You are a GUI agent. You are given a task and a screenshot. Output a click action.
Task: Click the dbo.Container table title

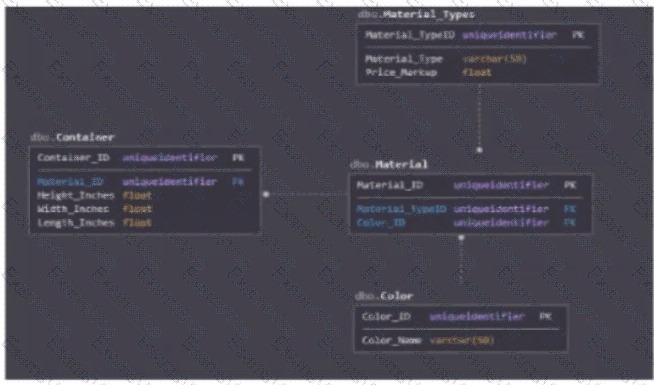click(x=72, y=137)
